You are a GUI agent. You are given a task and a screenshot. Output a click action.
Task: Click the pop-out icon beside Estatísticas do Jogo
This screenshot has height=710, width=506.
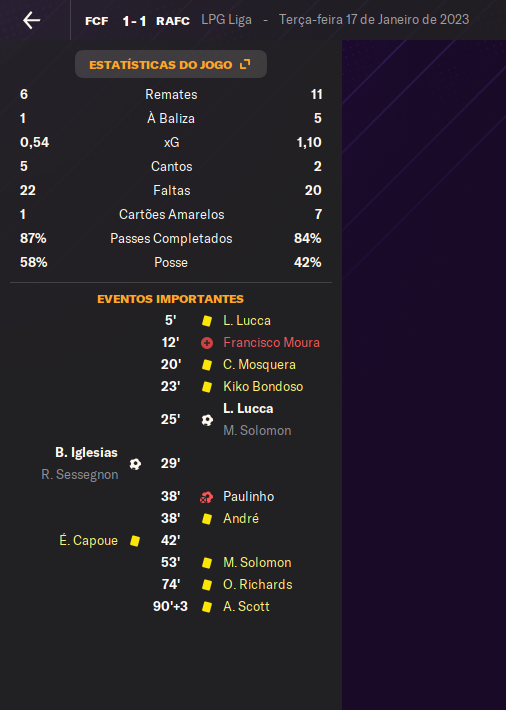tap(245, 64)
